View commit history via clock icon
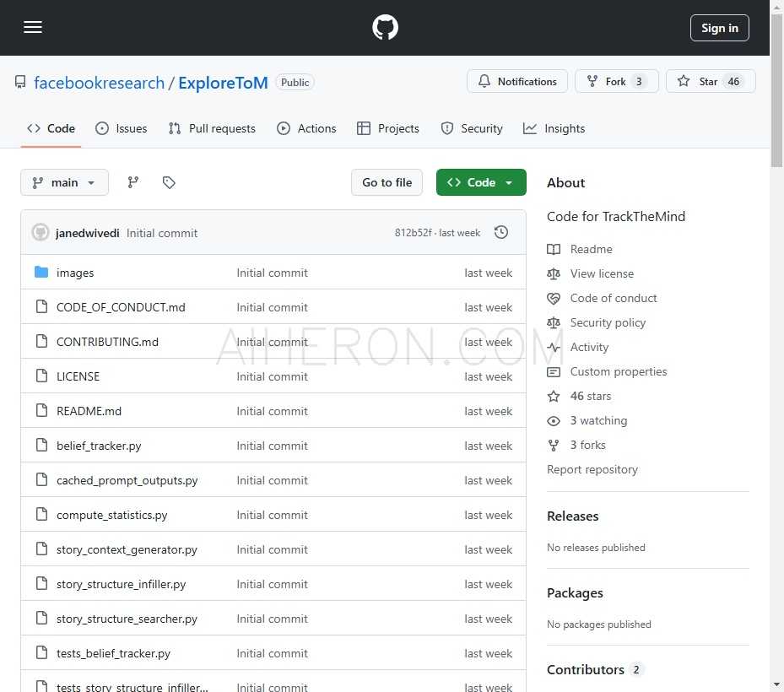This screenshot has height=692, width=784. tap(501, 233)
